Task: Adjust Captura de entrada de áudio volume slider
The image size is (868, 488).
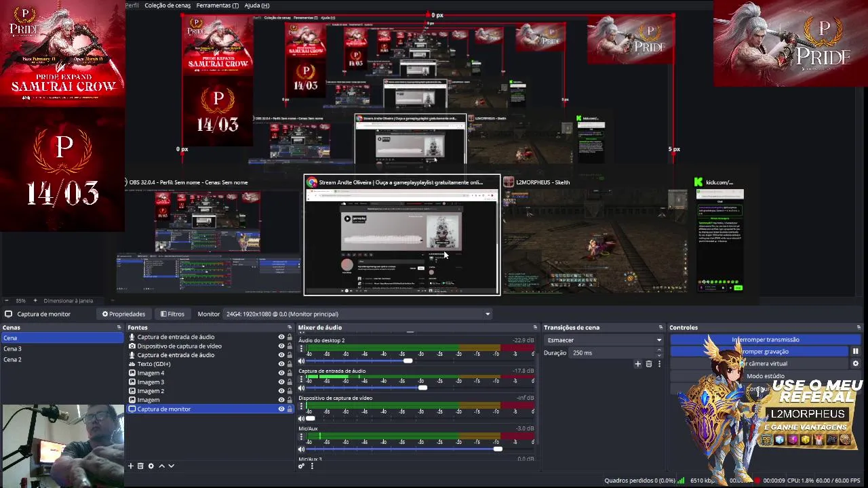Action: [x=422, y=388]
